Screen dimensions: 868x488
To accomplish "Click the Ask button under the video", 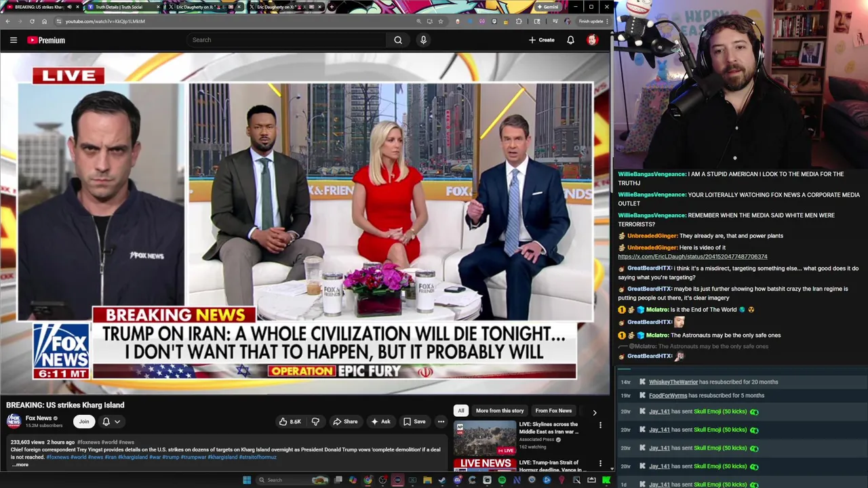I will coord(380,422).
